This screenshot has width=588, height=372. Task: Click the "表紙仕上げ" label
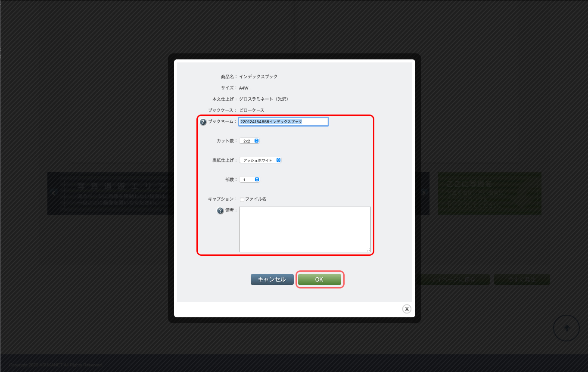pos(223,160)
